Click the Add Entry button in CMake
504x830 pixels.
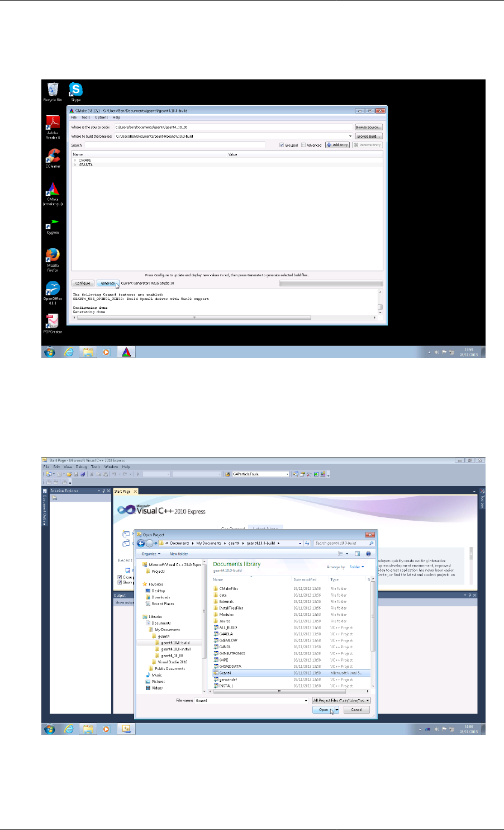click(x=337, y=145)
